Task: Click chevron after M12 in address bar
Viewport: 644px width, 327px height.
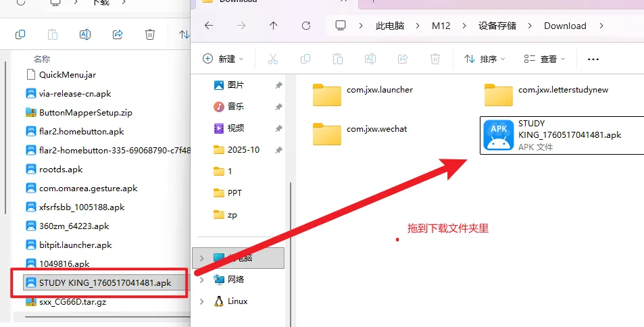Action: (x=464, y=26)
